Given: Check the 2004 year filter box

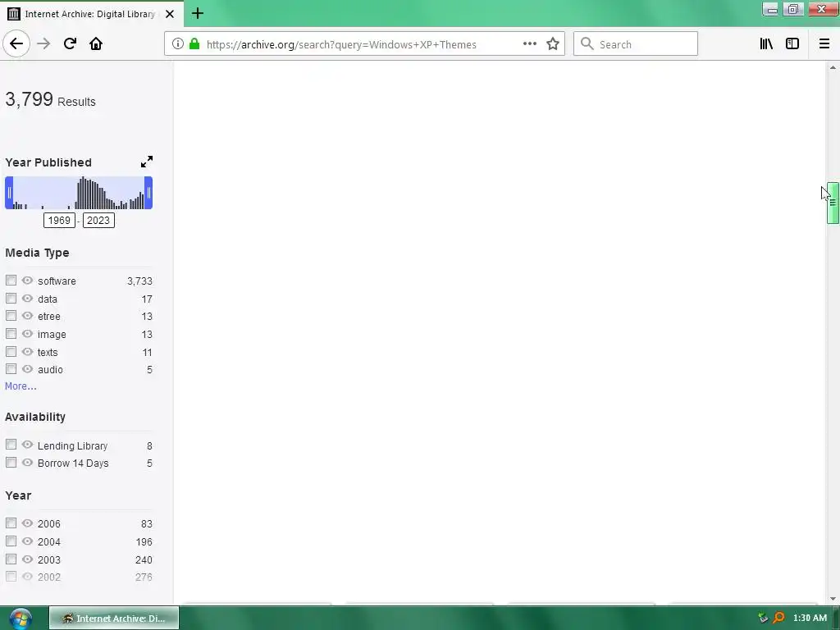Looking at the screenshot, I should (x=11, y=541).
